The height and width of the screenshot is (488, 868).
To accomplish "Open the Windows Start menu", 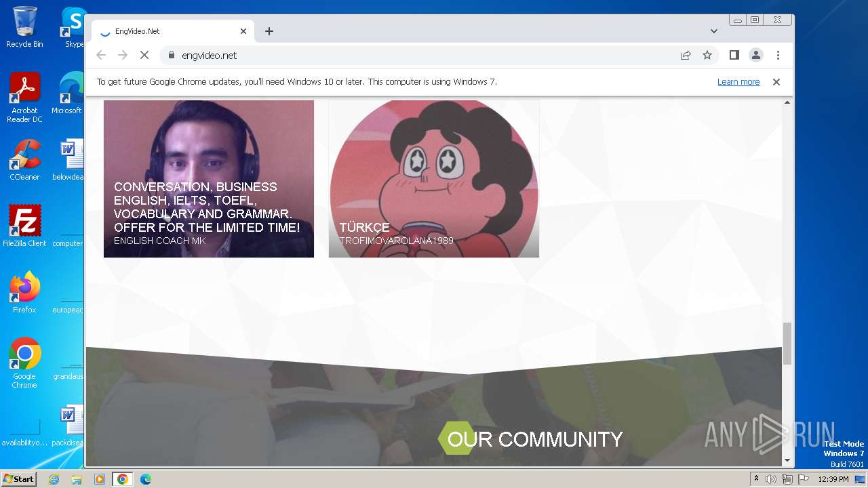I will 18,479.
